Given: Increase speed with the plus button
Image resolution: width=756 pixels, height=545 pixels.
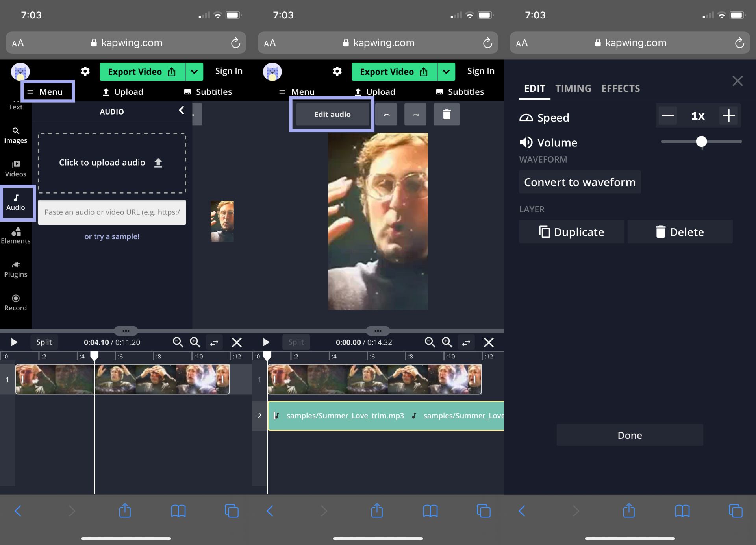Looking at the screenshot, I should coord(728,116).
